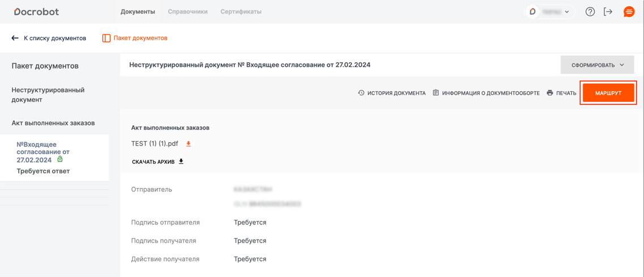Open the help question mark icon
This screenshot has width=644, height=277.
tap(590, 11)
